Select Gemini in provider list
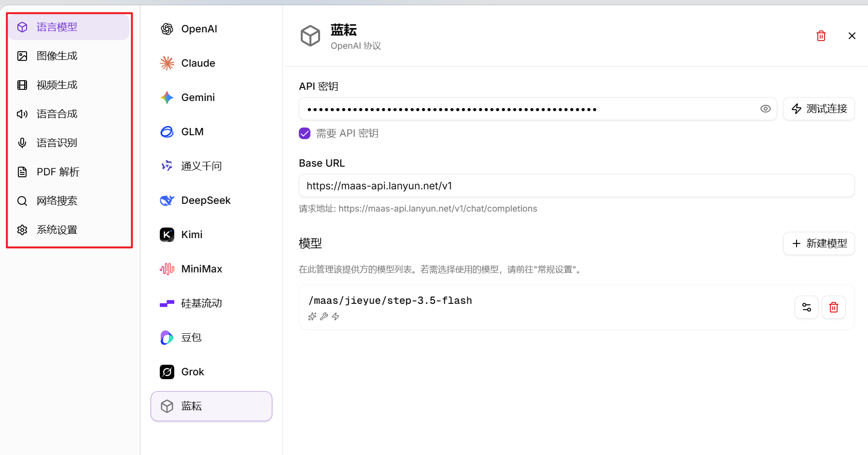The image size is (868, 455). pyautogui.click(x=198, y=97)
